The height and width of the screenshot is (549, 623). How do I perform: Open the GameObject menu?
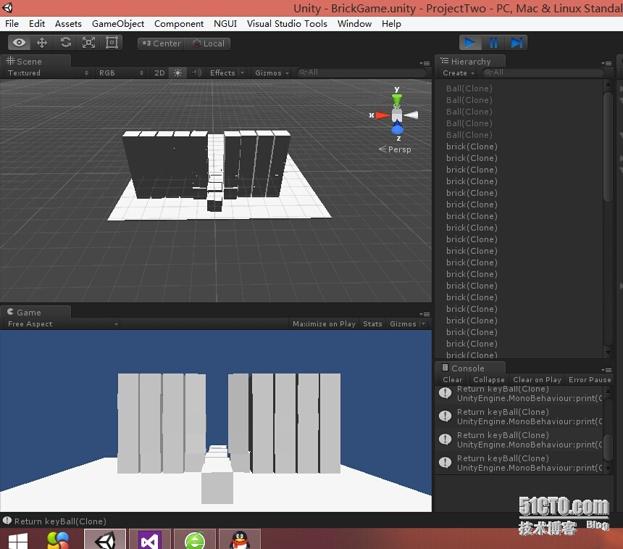click(118, 24)
